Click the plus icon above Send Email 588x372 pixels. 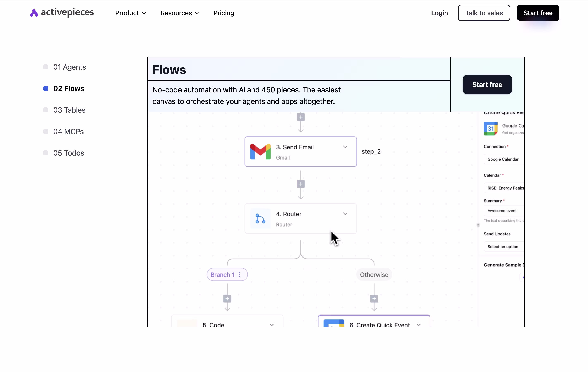tap(301, 117)
